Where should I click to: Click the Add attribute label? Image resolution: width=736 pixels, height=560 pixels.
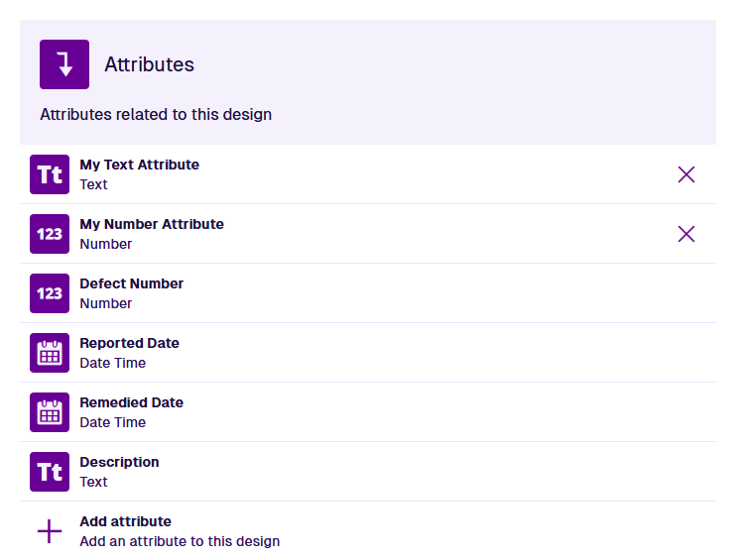pos(126,521)
